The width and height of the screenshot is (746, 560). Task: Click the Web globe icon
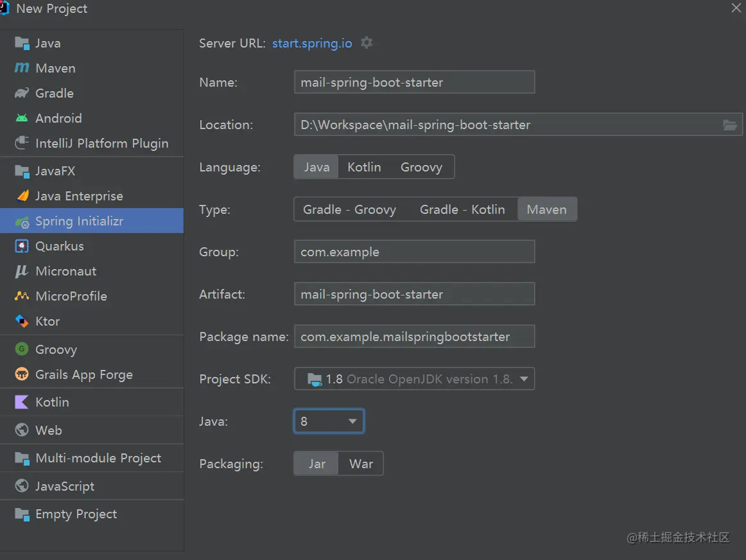22,430
